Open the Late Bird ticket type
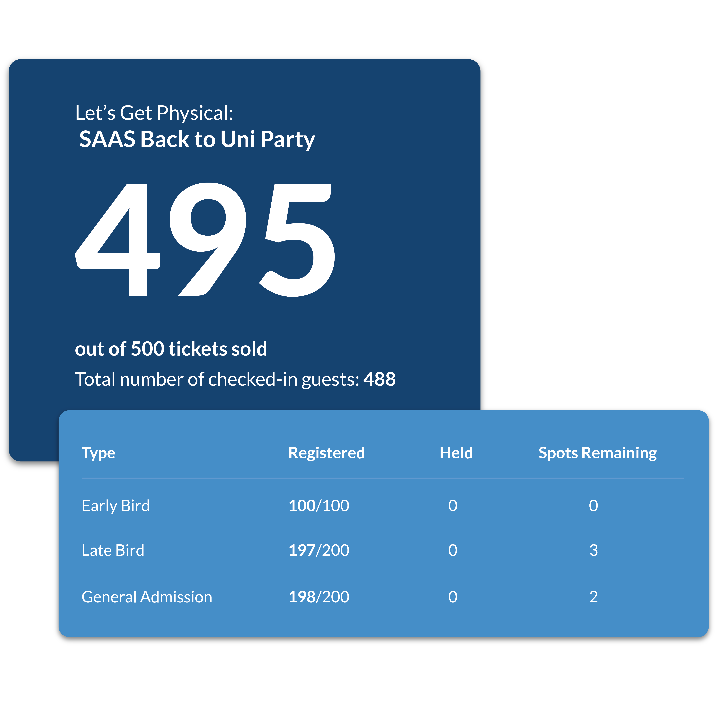 pyautogui.click(x=113, y=550)
